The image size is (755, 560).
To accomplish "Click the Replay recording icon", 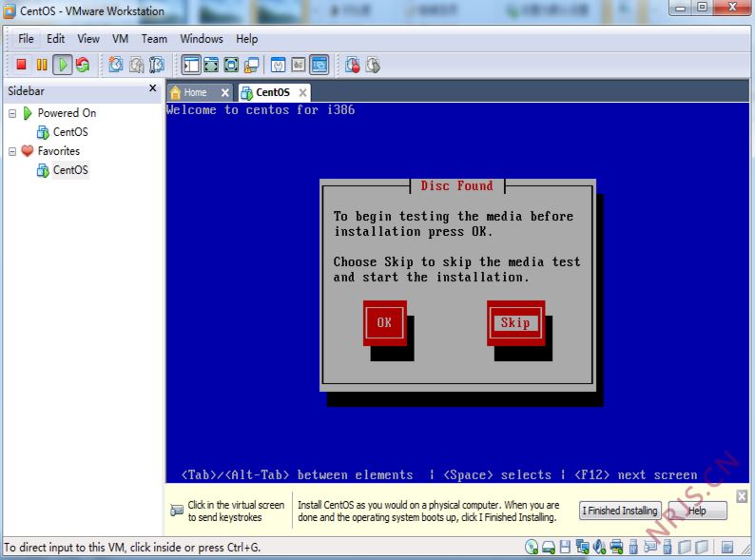I will 373,65.
